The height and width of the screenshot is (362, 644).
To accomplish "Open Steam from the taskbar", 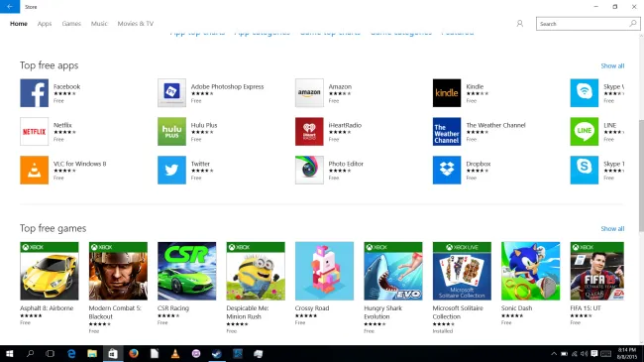I will 217,354.
